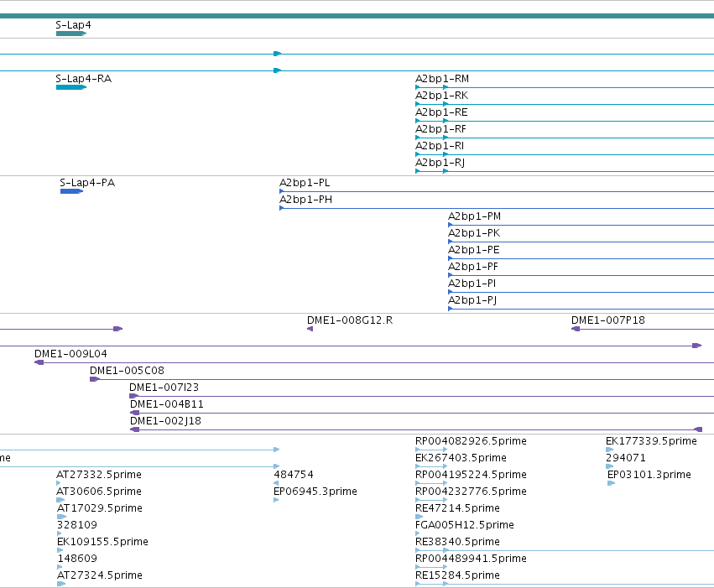This screenshot has height=588, width=714.
Task: Click the DME1-009L04 left arrow glyph
Action: click(39, 362)
